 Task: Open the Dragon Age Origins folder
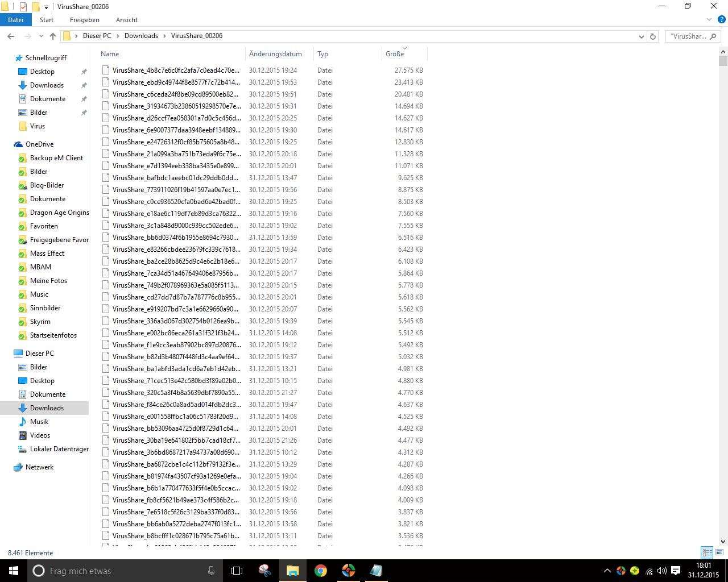[x=59, y=213]
